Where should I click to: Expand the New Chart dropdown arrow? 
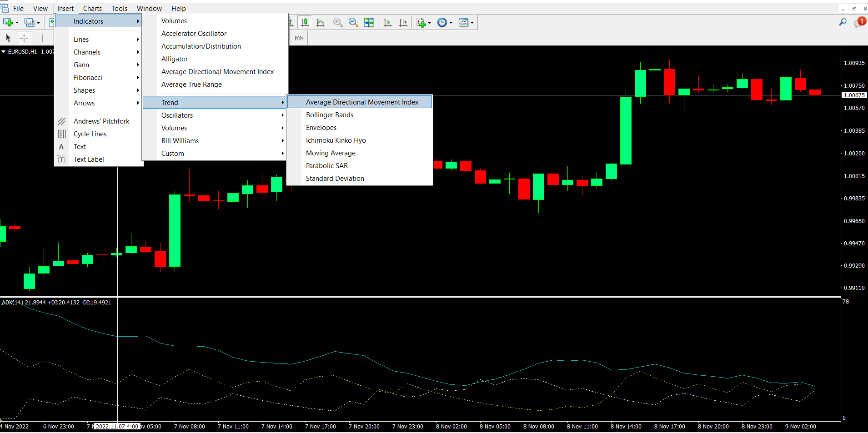coord(17,23)
